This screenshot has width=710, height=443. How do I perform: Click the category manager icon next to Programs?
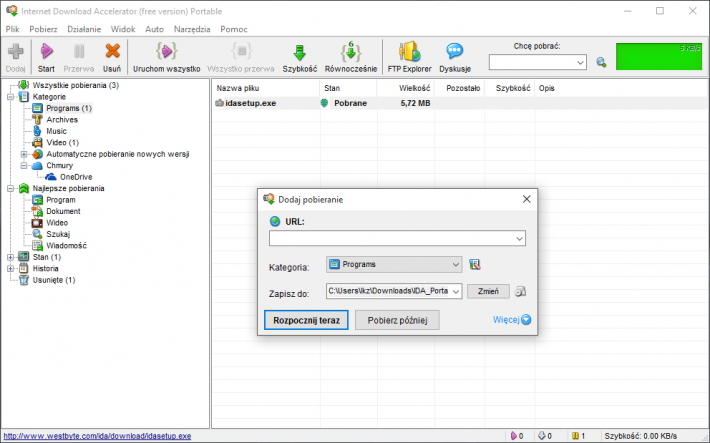pyautogui.click(x=475, y=264)
